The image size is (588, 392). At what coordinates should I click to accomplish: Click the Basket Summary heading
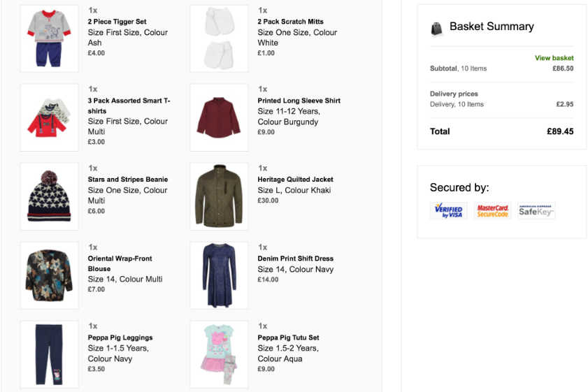tap(492, 27)
